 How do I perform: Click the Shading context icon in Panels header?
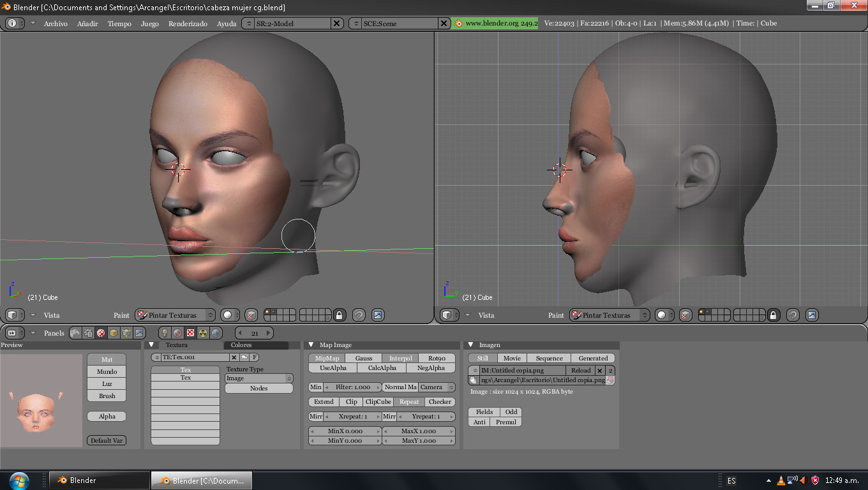pyautogui.click(x=101, y=333)
